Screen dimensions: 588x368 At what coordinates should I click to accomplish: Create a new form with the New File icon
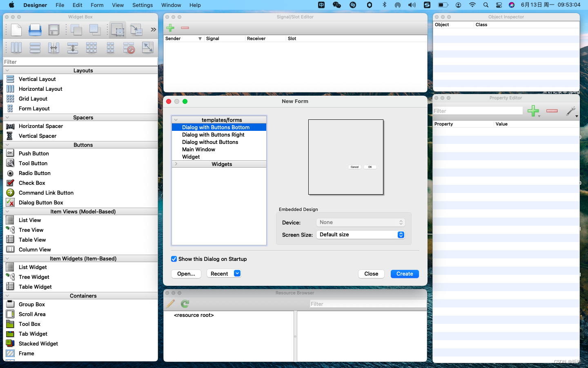(x=16, y=29)
